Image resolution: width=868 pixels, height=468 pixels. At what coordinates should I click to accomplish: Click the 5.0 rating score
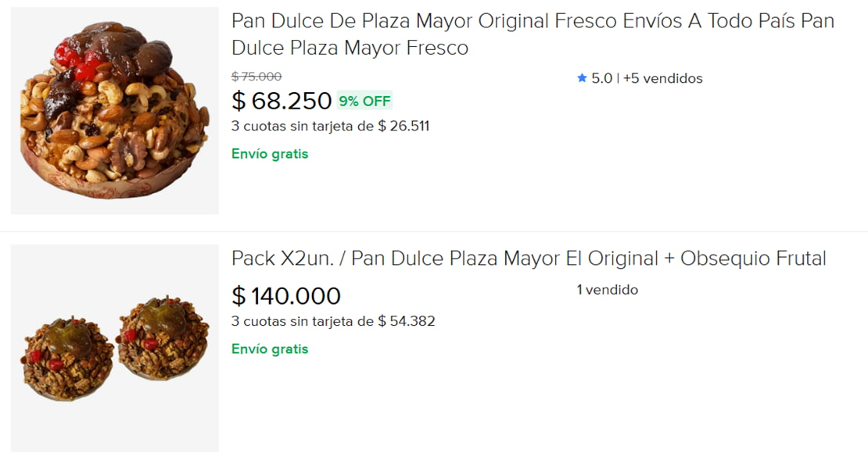601,78
